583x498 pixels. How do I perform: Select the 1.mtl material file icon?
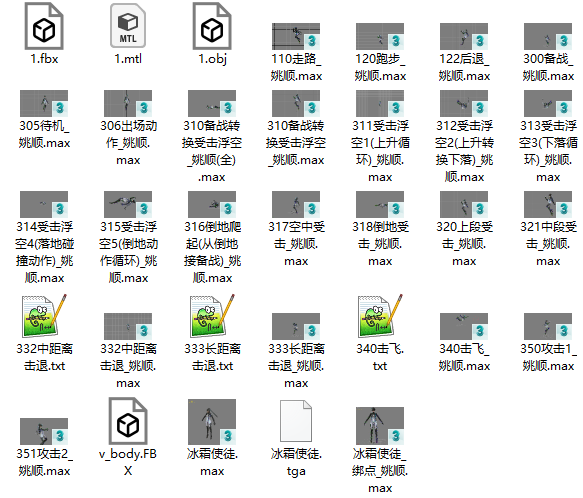pos(128,26)
